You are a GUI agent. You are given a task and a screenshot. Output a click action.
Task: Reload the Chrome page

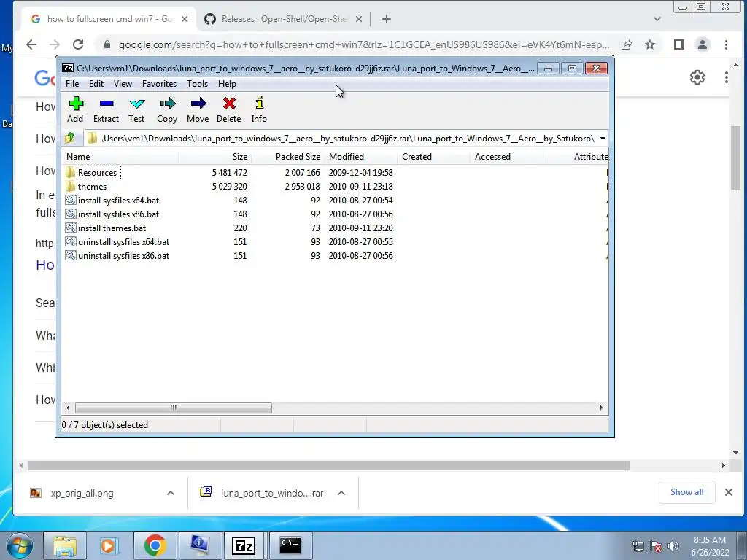click(78, 44)
